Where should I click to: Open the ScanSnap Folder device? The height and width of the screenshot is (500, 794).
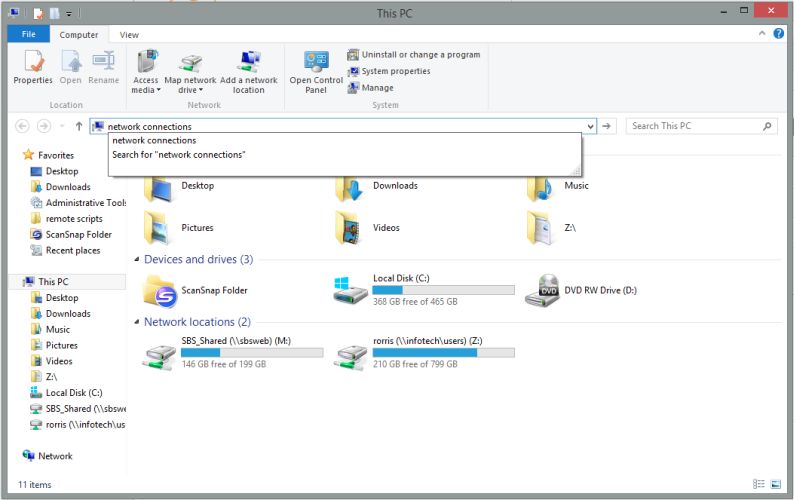coord(160,290)
